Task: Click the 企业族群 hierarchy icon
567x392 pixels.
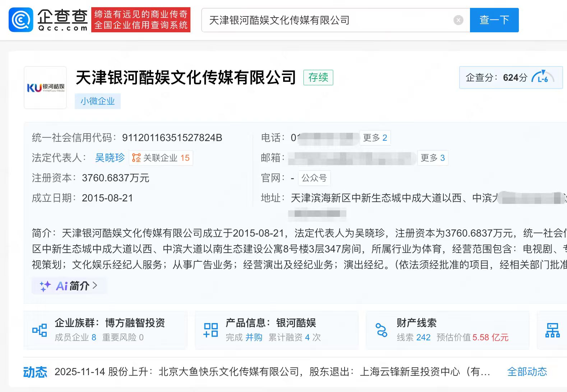Action: coord(40,330)
